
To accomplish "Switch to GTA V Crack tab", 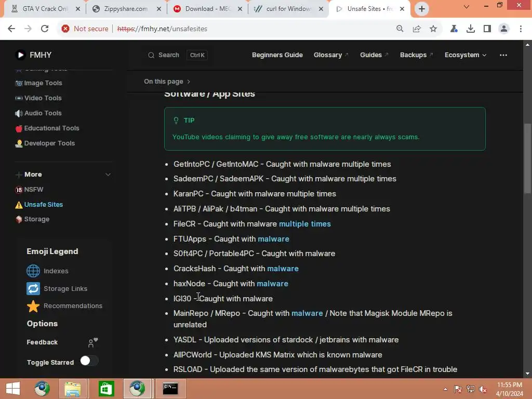I will click(x=45, y=9).
